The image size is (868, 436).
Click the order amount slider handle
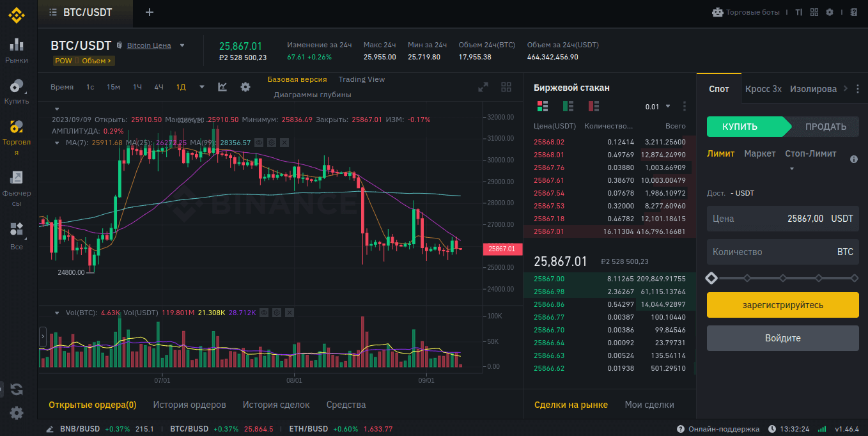(x=711, y=278)
